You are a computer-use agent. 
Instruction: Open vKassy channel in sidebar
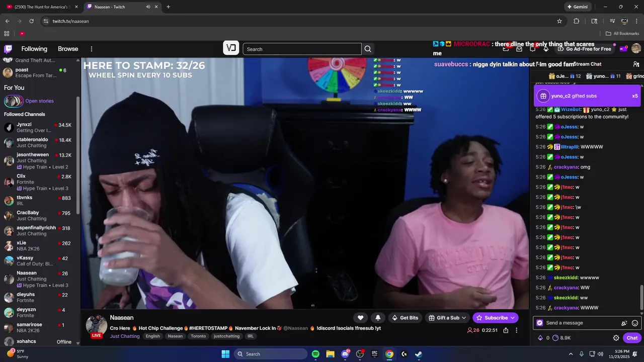pyautogui.click(x=39, y=261)
